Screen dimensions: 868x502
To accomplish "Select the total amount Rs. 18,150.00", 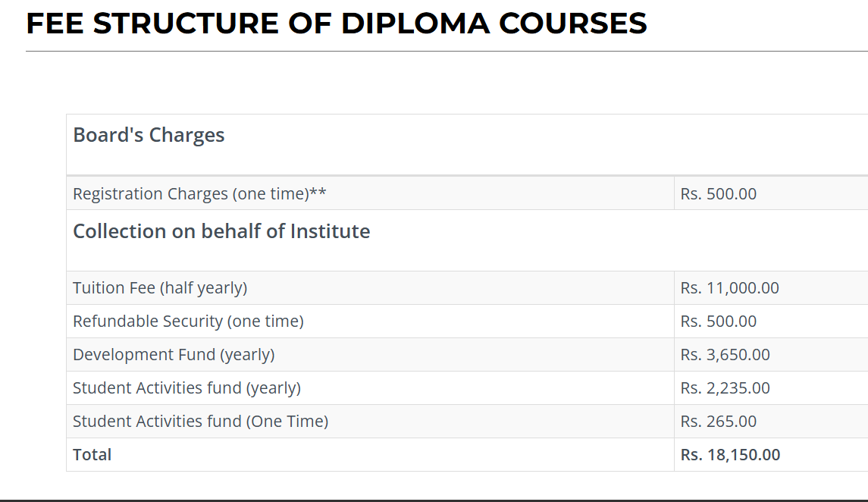I will 730,455.
